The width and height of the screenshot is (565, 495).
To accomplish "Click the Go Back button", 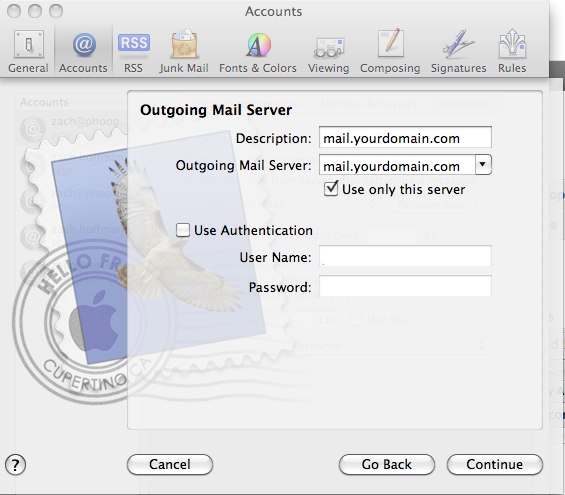I will tap(387, 464).
